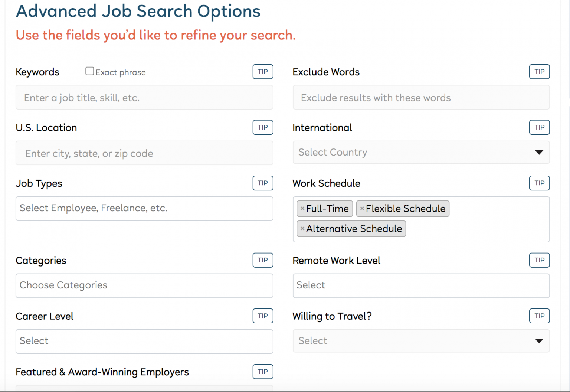Click the TIP beside Featured & Award-Winning Employers
Screen dimensions: 570x392
(x=263, y=372)
